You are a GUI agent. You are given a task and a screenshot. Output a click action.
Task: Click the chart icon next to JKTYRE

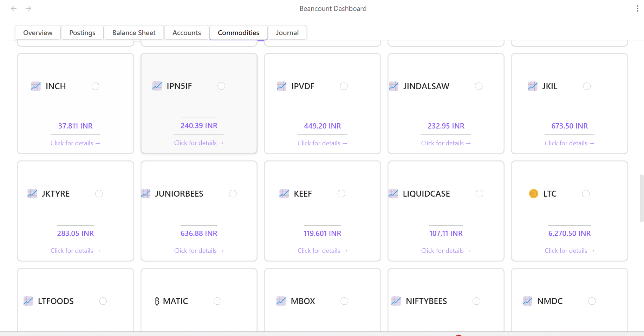32,194
